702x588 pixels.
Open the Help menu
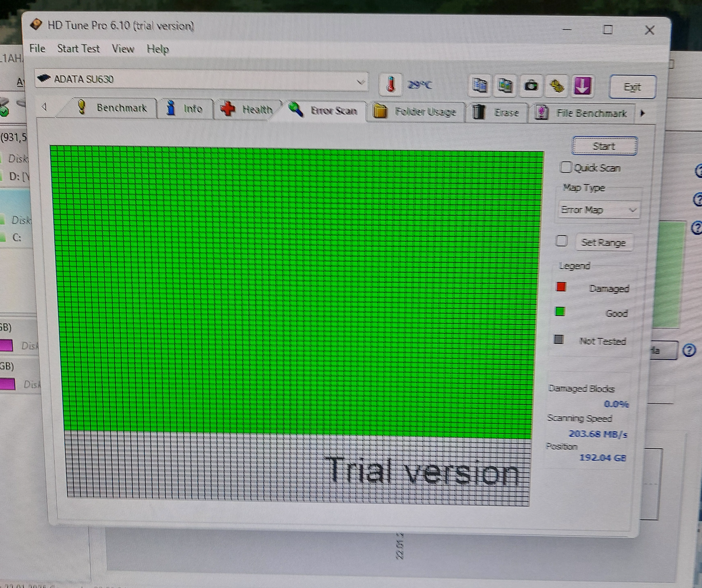click(x=158, y=50)
